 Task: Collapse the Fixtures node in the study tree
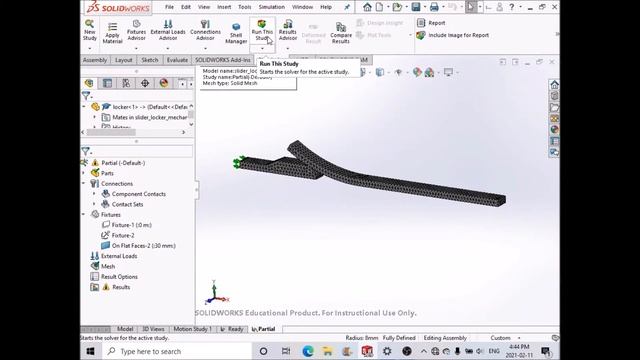pyautogui.click(x=84, y=214)
